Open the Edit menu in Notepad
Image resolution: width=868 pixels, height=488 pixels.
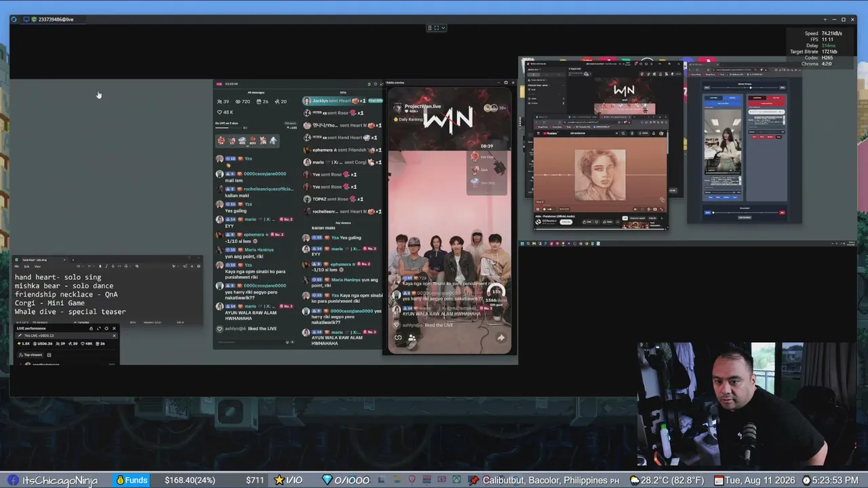27,266
